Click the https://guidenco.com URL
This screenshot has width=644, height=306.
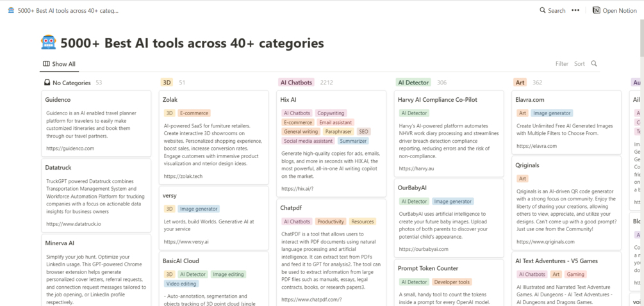point(70,148)
